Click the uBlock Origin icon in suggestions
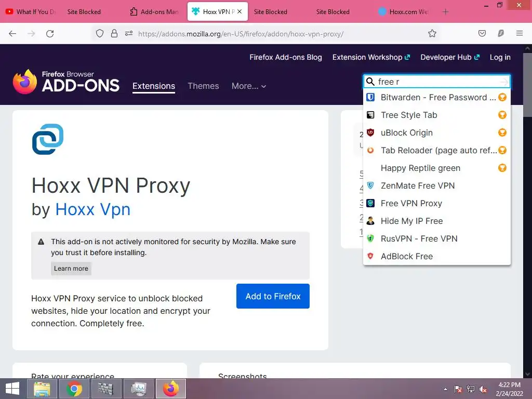532x399 pixels. [x=370, y=132]
